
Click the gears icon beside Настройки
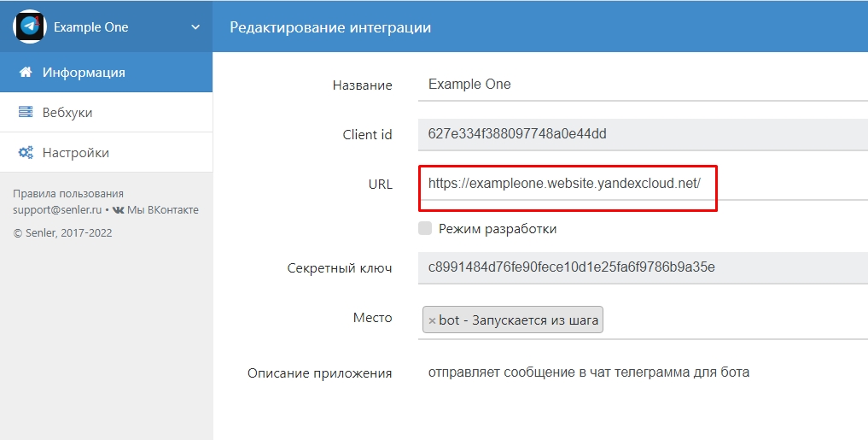click(26, 153)
